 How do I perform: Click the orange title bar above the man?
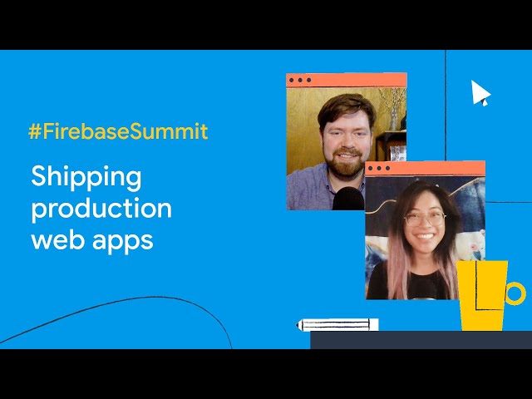[x=347, y=81]
